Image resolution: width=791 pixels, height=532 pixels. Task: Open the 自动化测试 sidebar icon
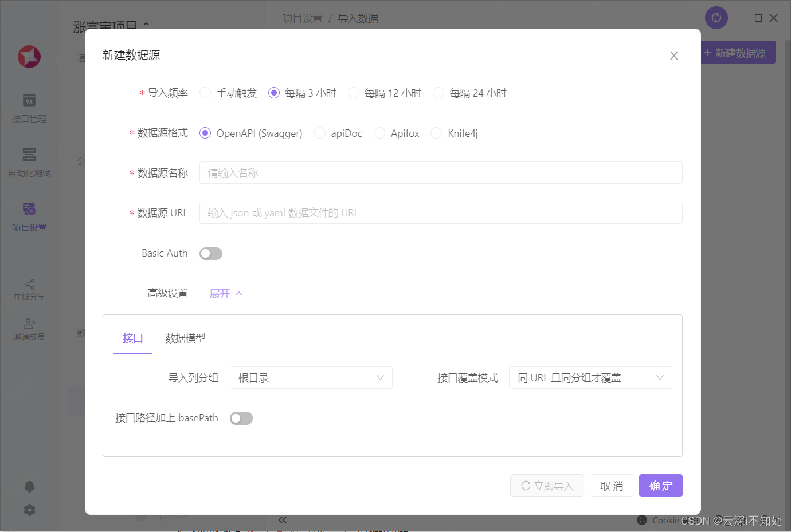(29, 155)
